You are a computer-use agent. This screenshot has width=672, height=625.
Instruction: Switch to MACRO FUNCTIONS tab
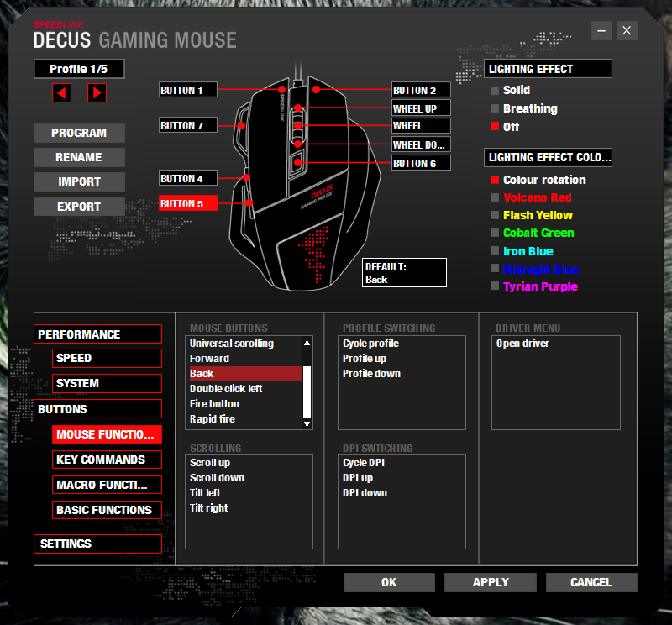107,485
